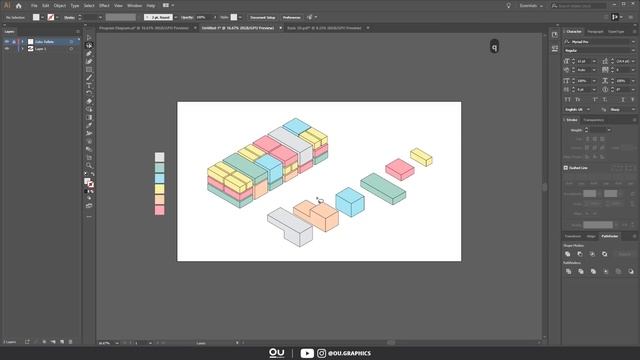Click the Unite shape mode icon
The width and height of the screenshot is (640, 360).
pos(568,254)
